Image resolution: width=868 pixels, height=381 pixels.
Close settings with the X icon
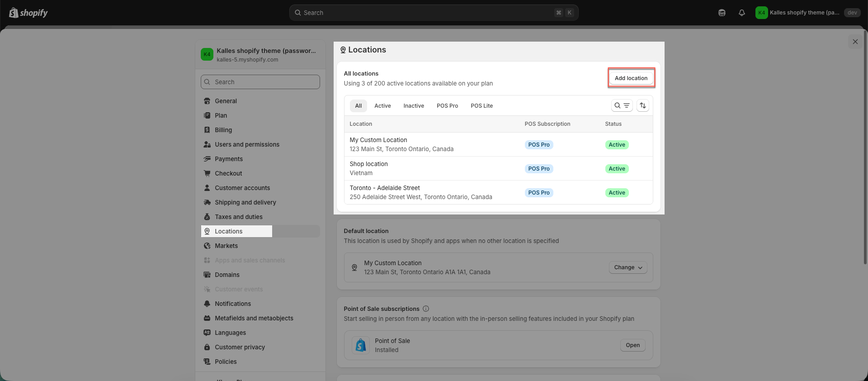click(855, 42)
